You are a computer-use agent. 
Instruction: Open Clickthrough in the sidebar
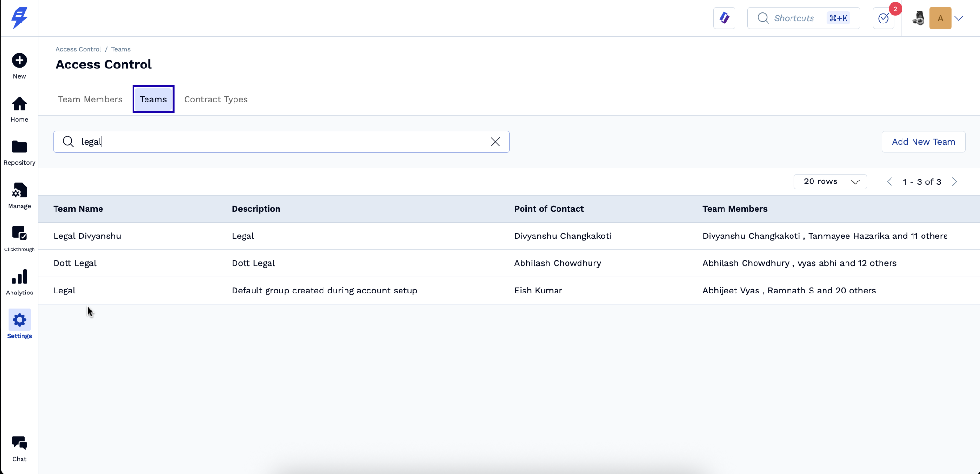[19, 234]
